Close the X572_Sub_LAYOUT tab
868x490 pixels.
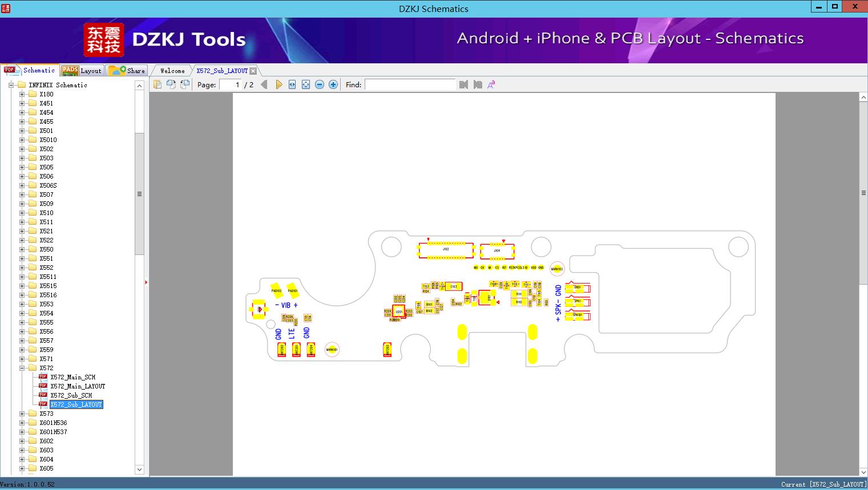click(x=253, y=71)
